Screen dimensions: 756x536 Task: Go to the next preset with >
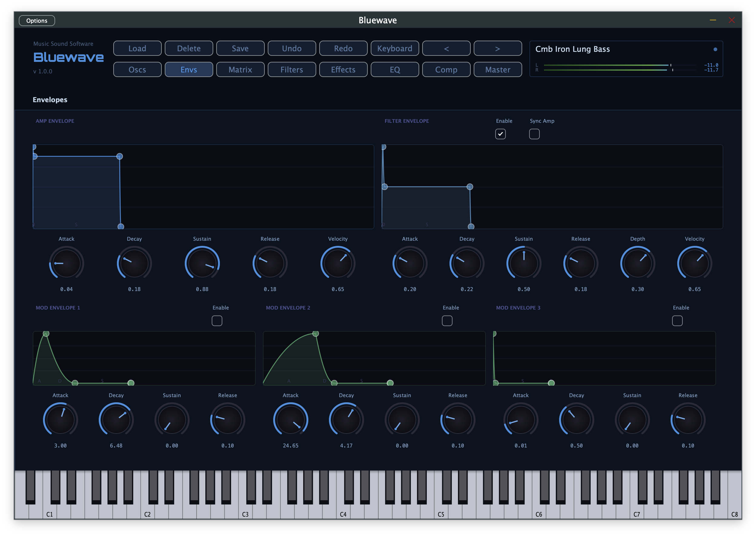click(x=498, y=49)
